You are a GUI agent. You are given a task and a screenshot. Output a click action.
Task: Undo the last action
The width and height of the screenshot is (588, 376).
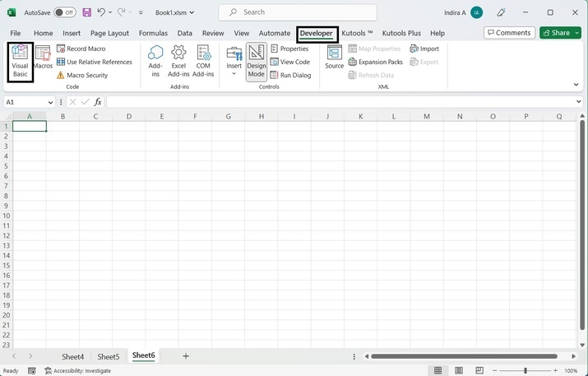101,12
